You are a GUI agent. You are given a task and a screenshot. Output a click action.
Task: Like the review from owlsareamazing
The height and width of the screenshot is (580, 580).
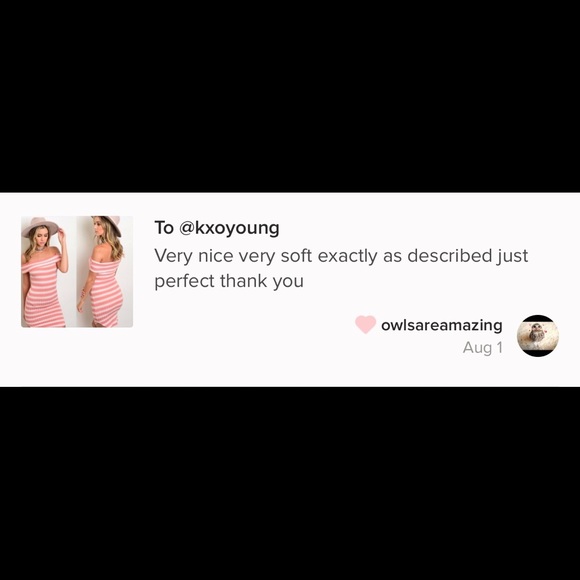point(365,324)
